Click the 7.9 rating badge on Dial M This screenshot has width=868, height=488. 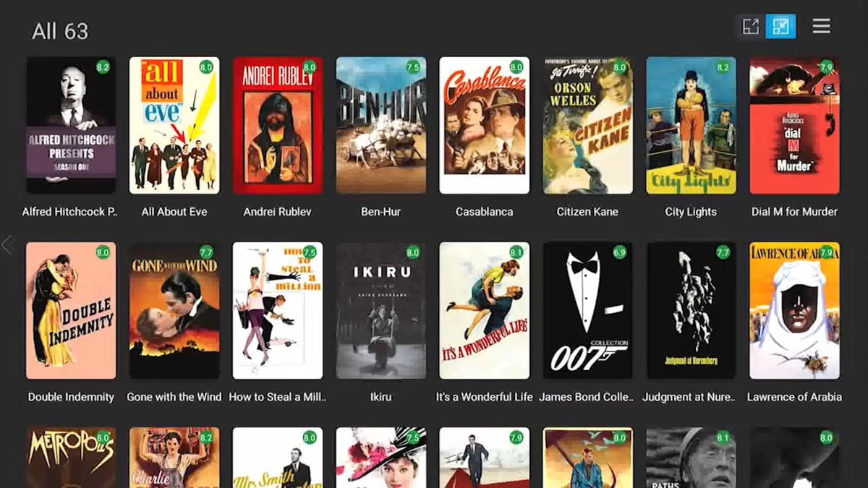[826, 67]
